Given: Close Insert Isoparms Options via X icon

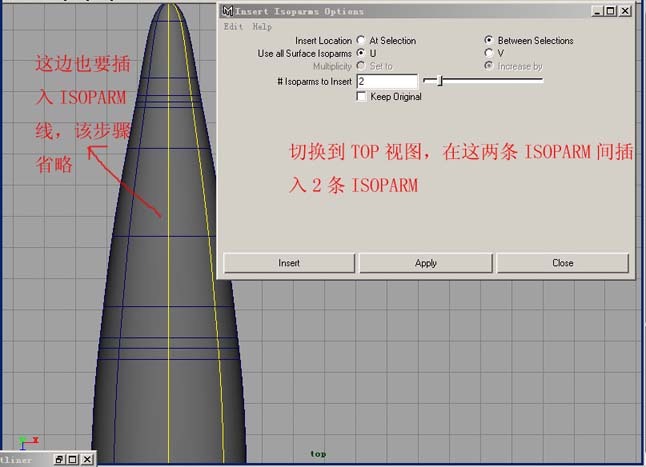Looking at the screenshot, I should pos(625,11).
